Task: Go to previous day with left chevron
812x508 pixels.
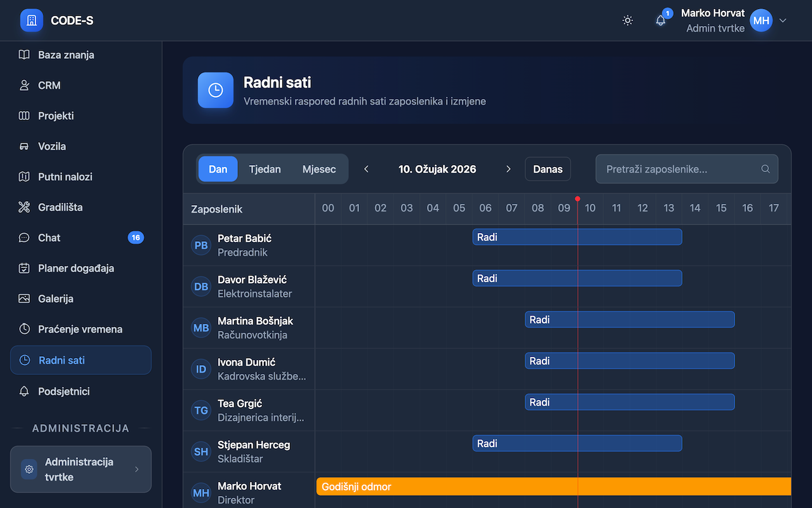Action: 366,169
